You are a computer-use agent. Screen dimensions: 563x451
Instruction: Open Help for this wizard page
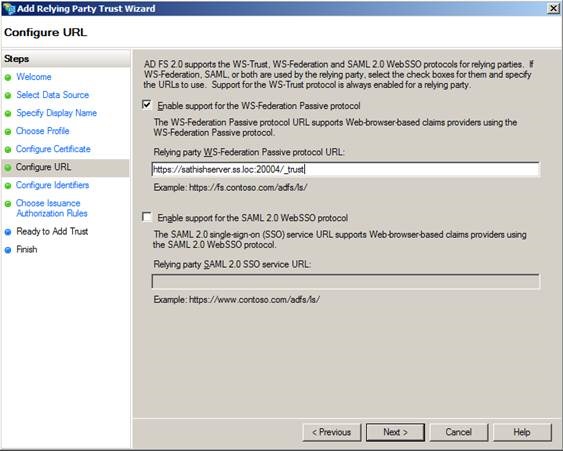pyautogui.click(x=522, y=432)
